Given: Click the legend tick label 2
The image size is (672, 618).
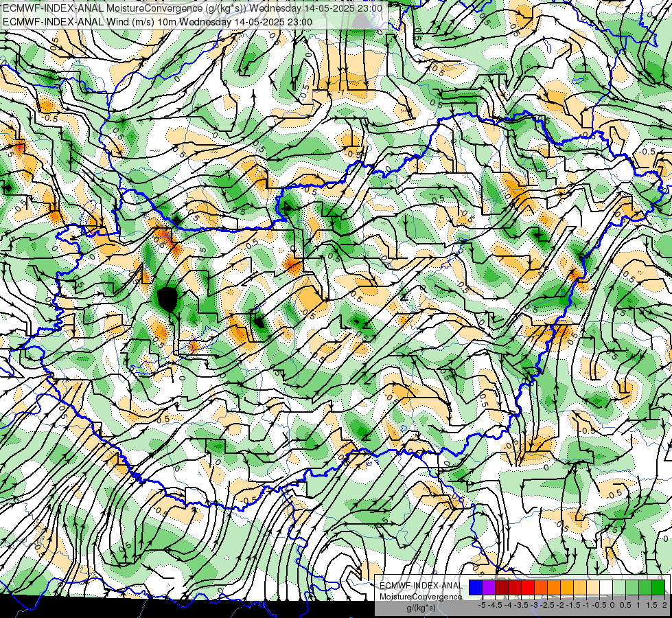Looking at the screenshot, I should pos(664,605).
